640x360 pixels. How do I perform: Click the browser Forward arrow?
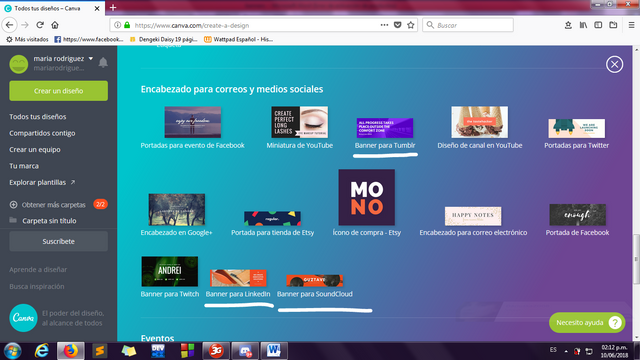[x=25, y=25]
